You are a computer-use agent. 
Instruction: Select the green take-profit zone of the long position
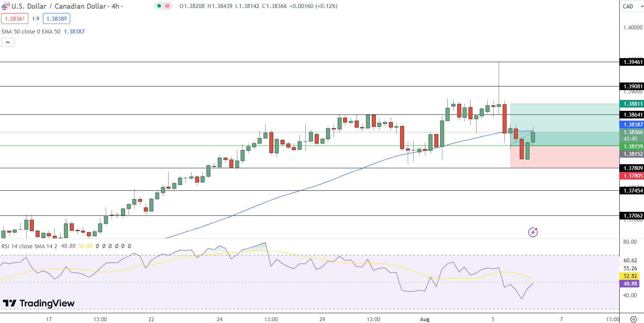[564, 125]
